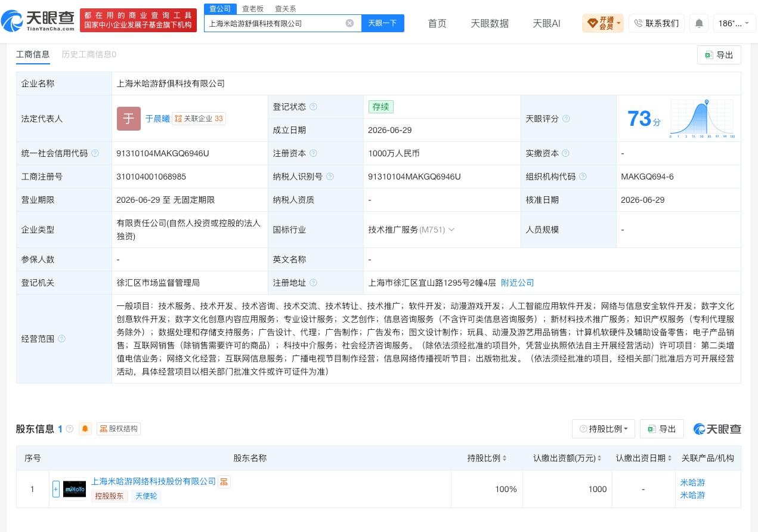Open the help icon beside 注册地址
This screenshot has height=532, width=758.
tap(313, 283)
